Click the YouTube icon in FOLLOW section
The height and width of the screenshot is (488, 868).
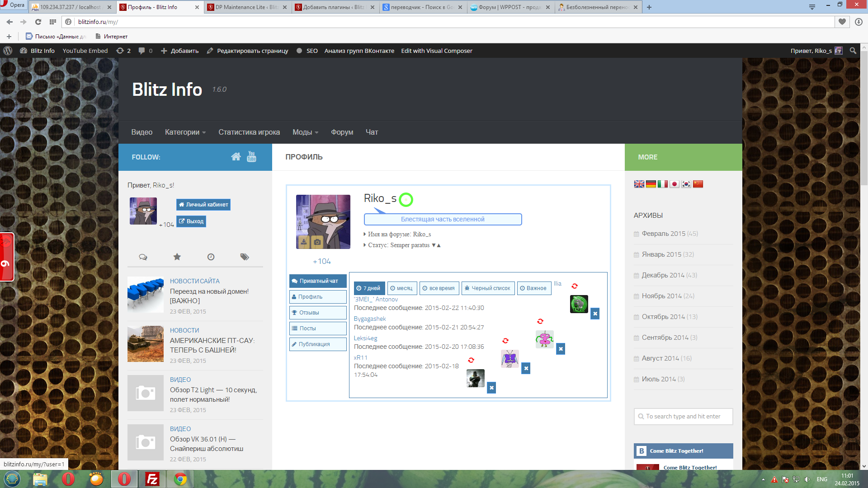tap(251, 157)
